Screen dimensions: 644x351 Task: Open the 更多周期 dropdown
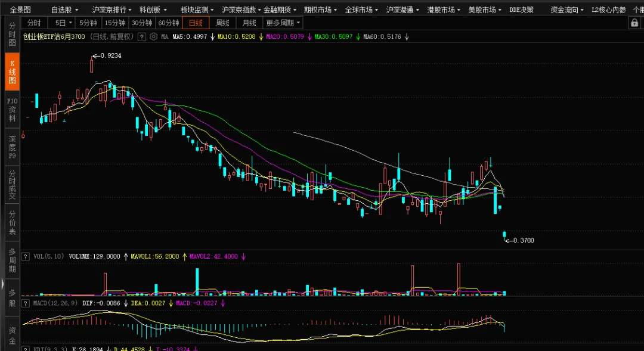(283, 23)
